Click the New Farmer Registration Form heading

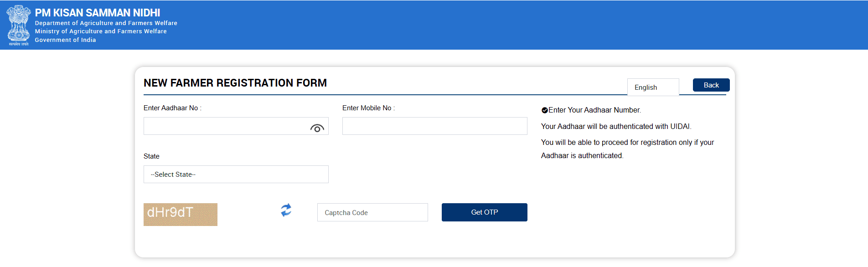coord(235,83)
